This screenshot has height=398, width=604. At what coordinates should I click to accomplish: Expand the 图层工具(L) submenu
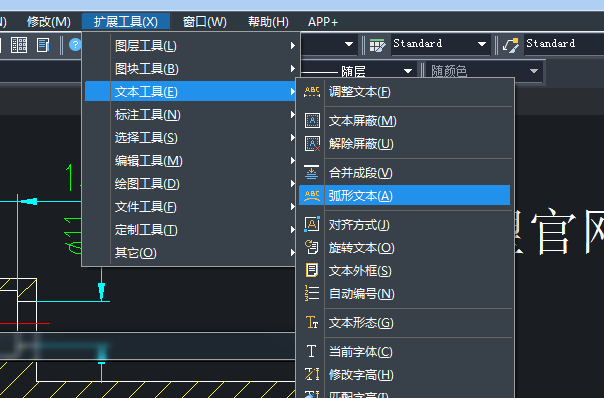point(191,46)
